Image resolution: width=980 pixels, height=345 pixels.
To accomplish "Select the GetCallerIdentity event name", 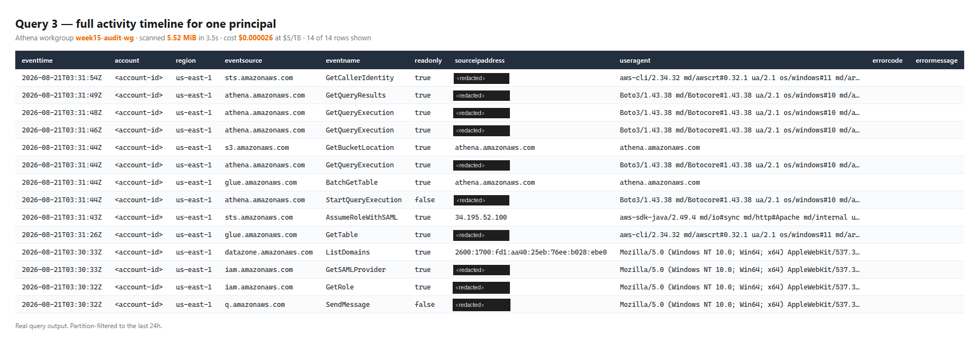I will 359,78.
